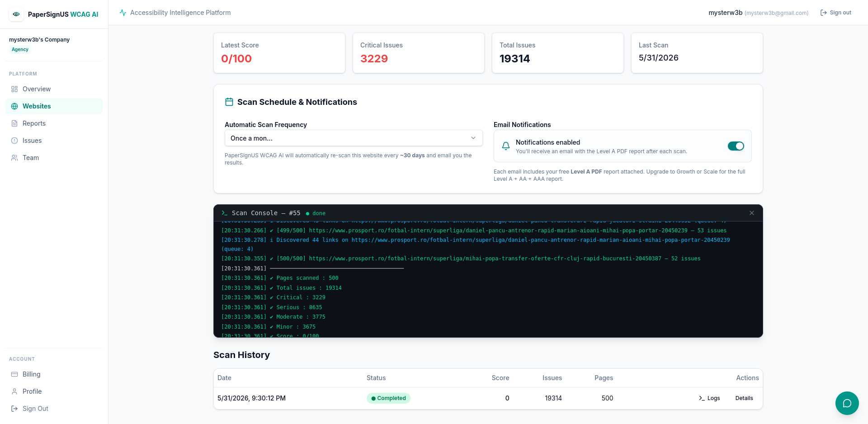The width and height of the screenshot is (868, 424).
Task: Click the Critical Issues 3229 card
Action: tap(419, 53)
